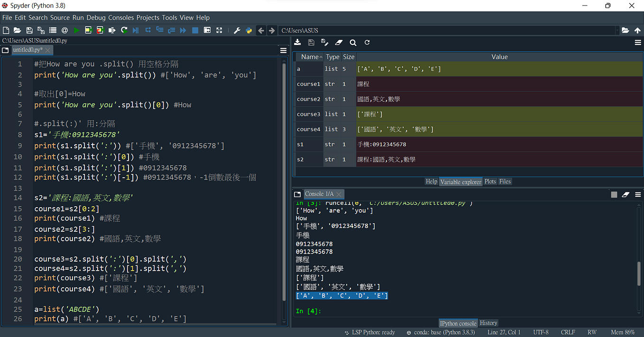Switch to the Plots tab
Screen dimensions: 644x337
pyautogui.click(x=490, y=182)
